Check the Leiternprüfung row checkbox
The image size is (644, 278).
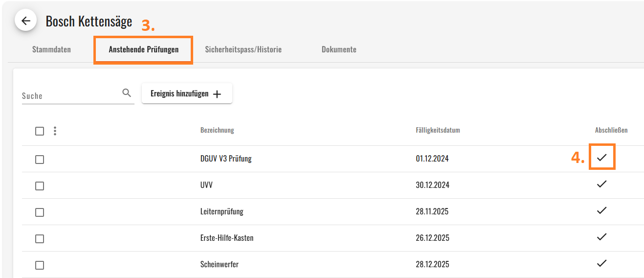[x=40, y=212]
